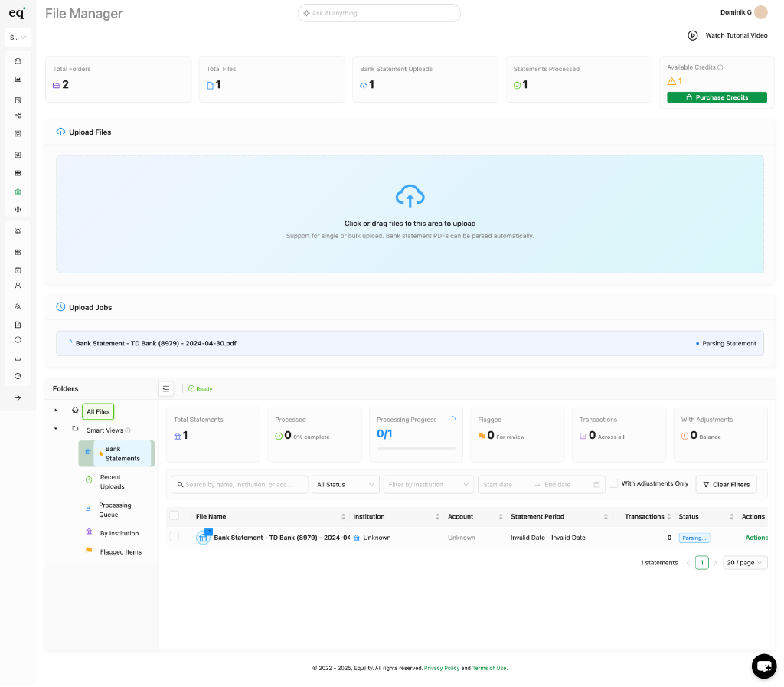Enable the With Adjustments Only checkbox
The image size is (784, 687).
(612, 483)
